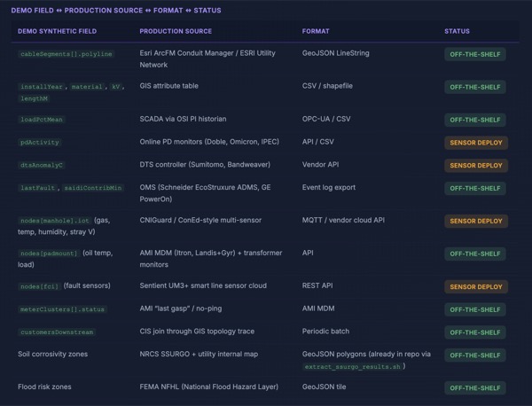Click OFF-THE-SHELF badge in lastFault row

point(475,188)
